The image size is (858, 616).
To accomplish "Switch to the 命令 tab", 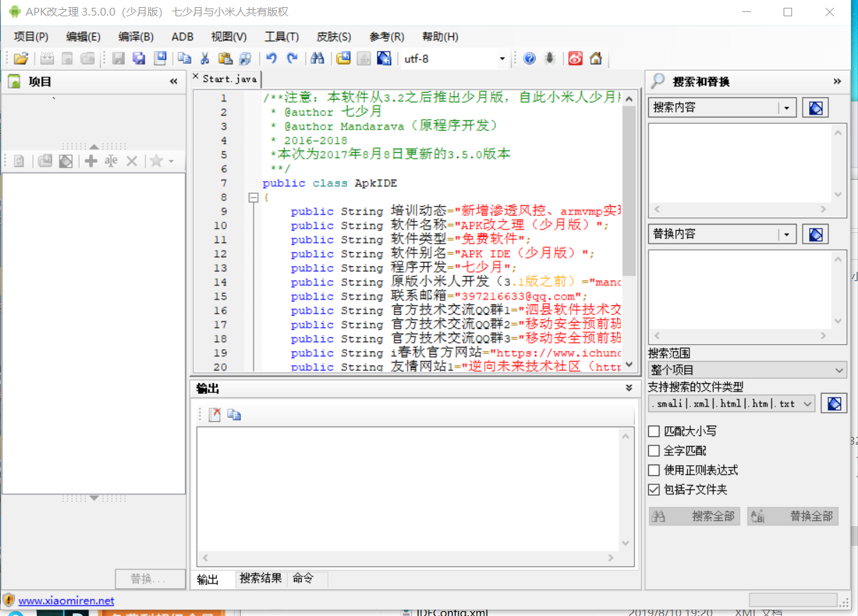I will tap(303, 578).
